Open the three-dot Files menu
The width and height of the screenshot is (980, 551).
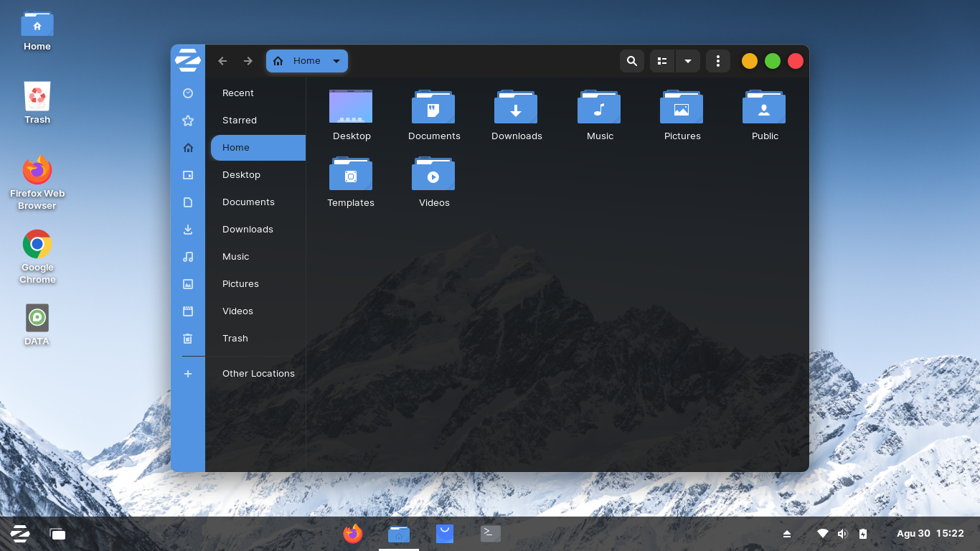(718, 61)
